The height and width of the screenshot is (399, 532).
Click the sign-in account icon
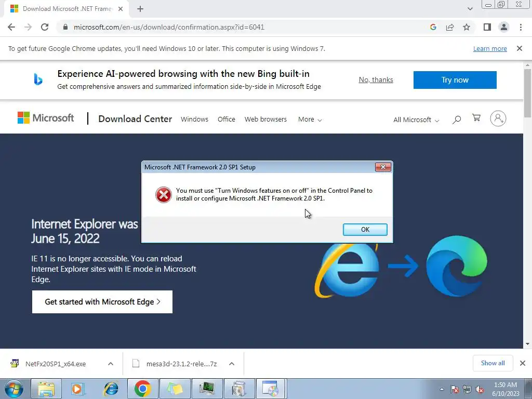[x=498, y=118]
